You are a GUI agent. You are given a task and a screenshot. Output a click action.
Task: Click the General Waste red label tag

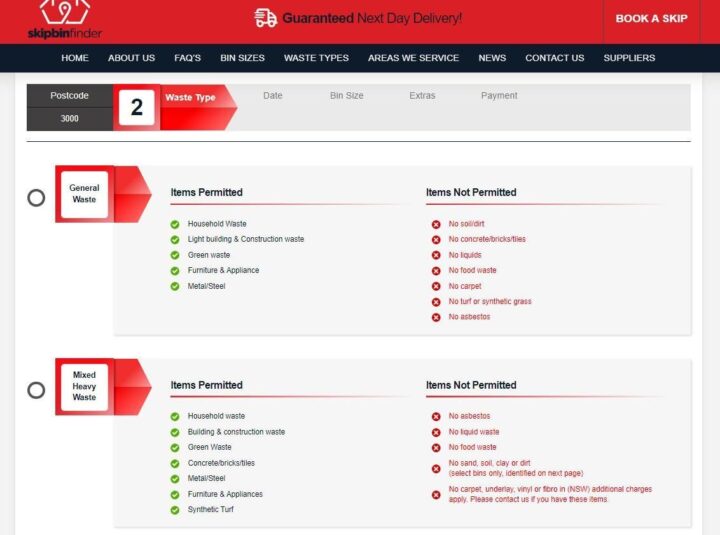pyautogui.click(x=85, y=194)
